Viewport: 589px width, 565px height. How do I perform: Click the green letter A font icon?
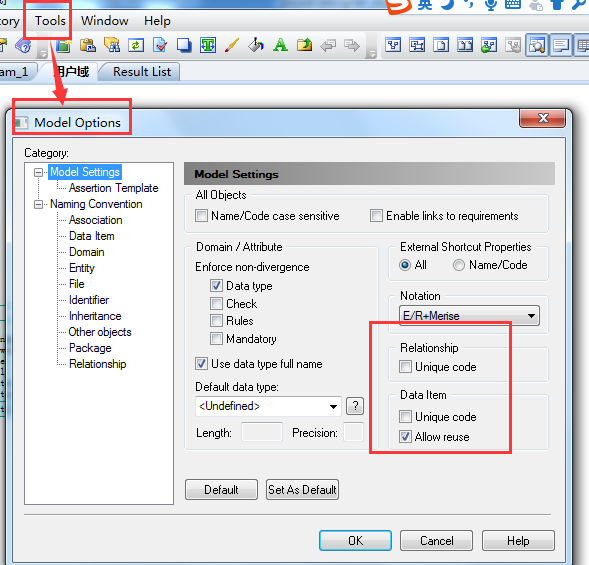click(280, 45)
